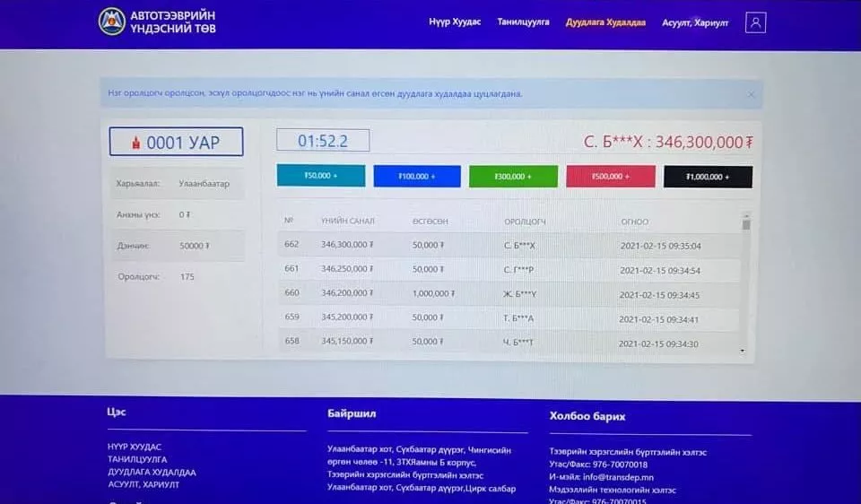Click bid amount 346,250,000 ₮
Screen dimensions: 861x504
point(347,269)
